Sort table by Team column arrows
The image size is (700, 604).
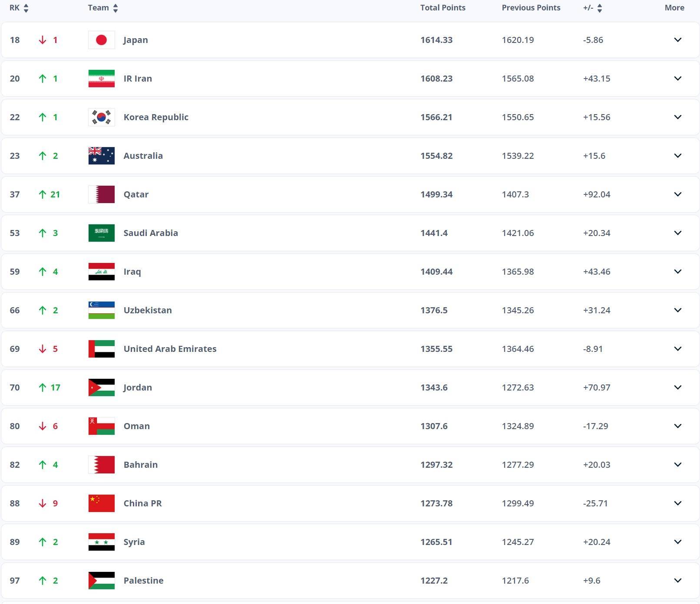tap(115, 8)
